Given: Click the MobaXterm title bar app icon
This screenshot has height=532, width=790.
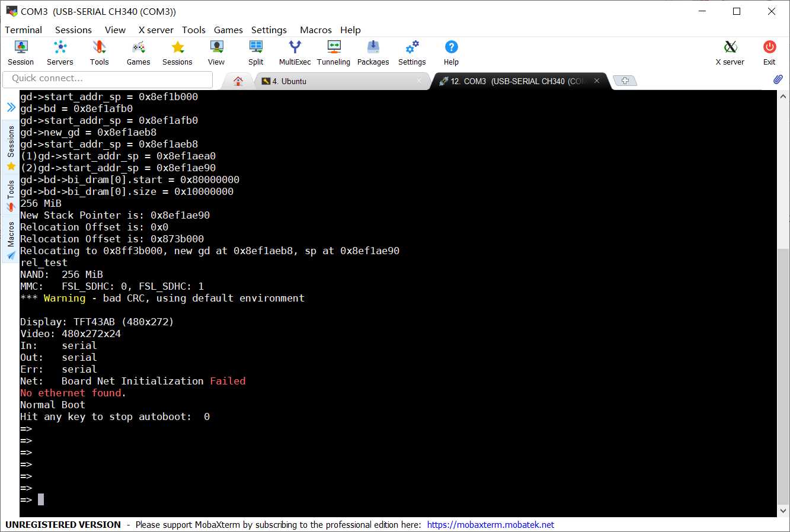Looking at the screenshot, I should click(x=12, y=11).
